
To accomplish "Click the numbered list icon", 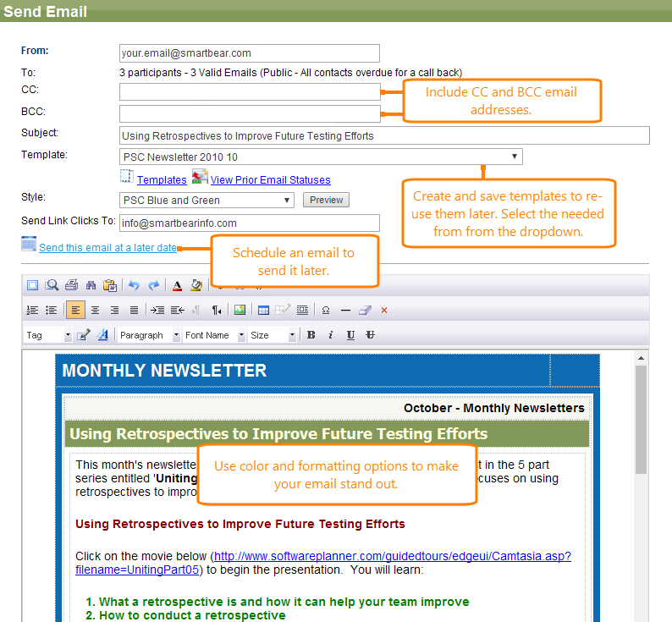I will 32,311.
